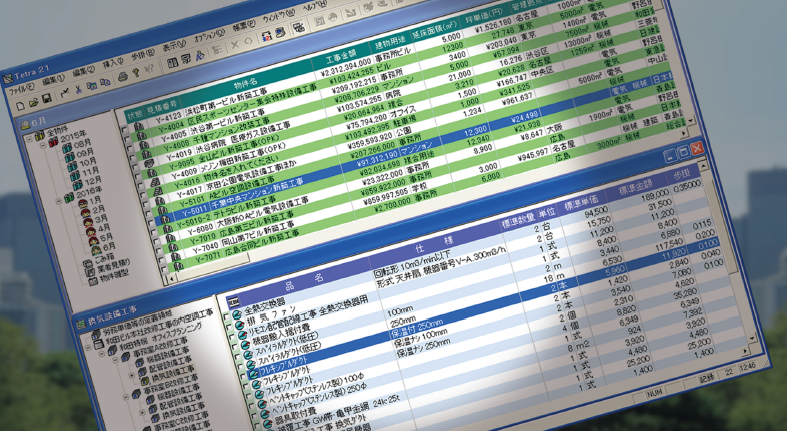Click the Open folder toolbar icon
This screenshot has width=787, height=431.
point(34,102)
